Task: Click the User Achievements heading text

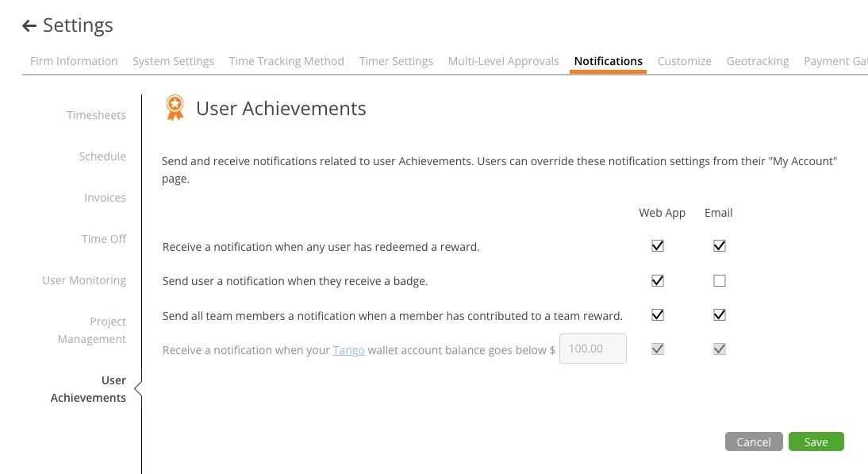Action: tap(281, 108)
